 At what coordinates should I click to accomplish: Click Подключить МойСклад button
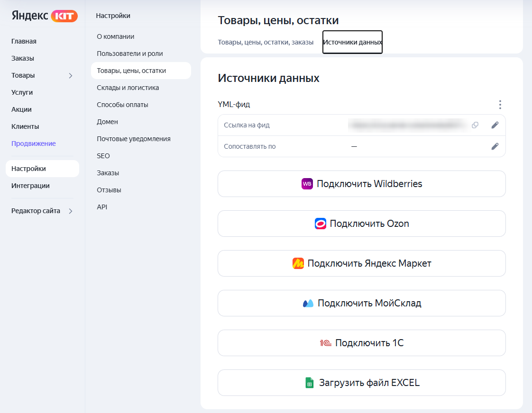(362, 303)
